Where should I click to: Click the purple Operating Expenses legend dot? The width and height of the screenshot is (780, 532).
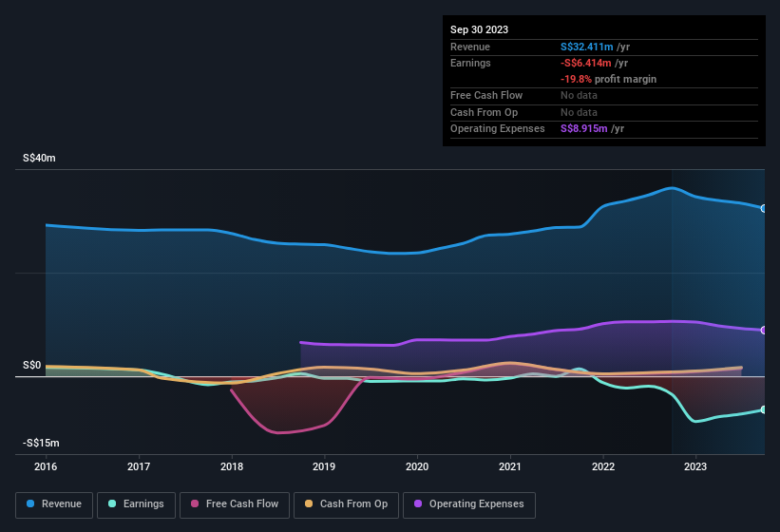[x=418, y=503]
